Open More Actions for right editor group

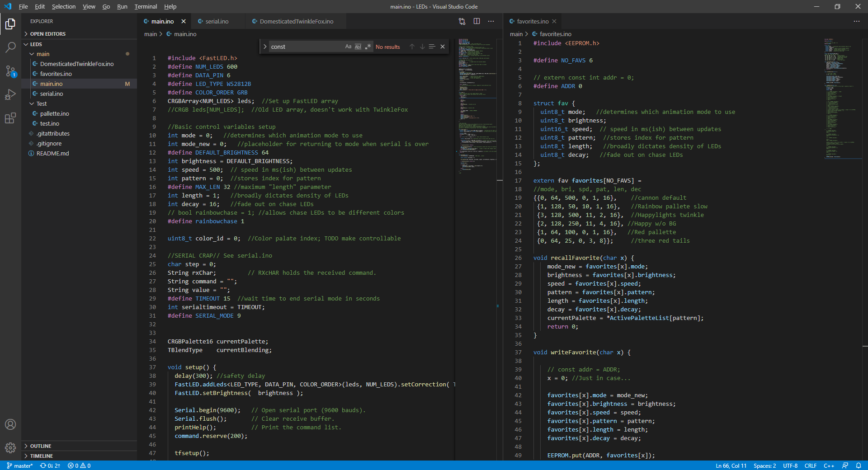pos(857,21)
